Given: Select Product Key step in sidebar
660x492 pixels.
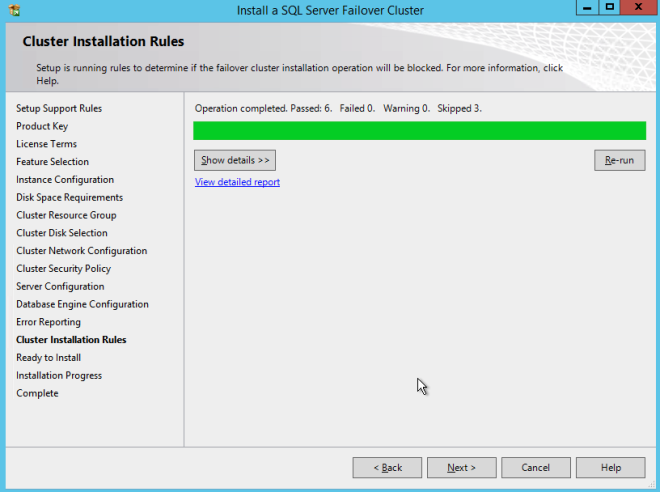Looking at the screenshot, I should coord(42,126).
